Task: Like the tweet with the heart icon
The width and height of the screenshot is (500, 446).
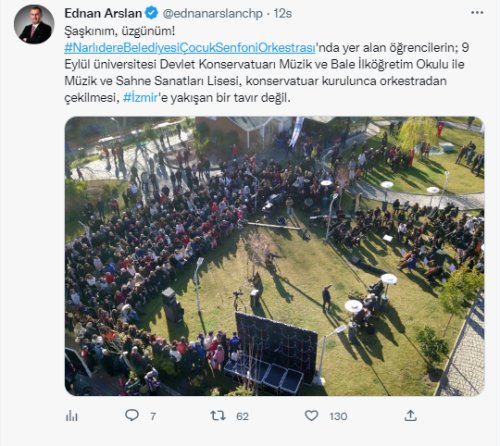Action: (311, 415)
